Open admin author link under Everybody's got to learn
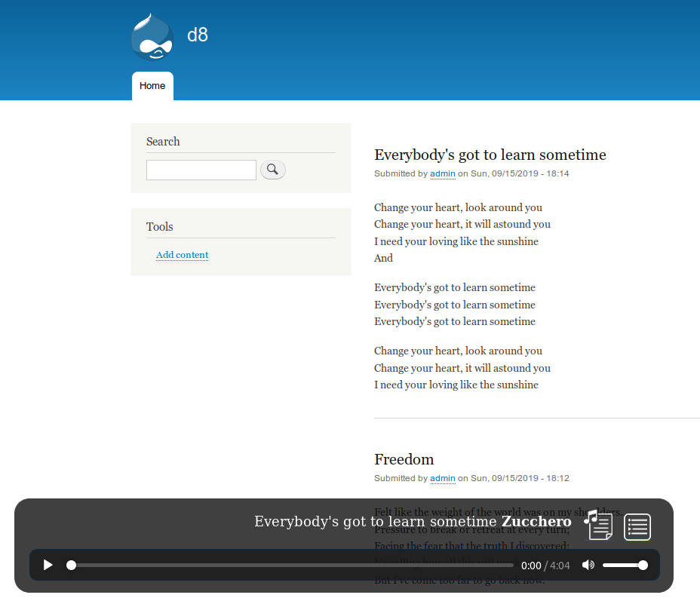This screenshot has width=700, height=604. click(x=443, y=173)
